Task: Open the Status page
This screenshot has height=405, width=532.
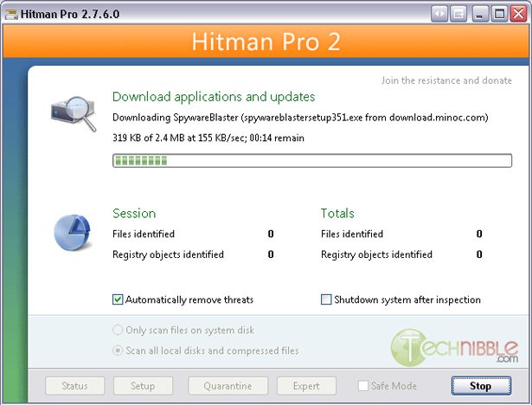Action: point(74,386)
